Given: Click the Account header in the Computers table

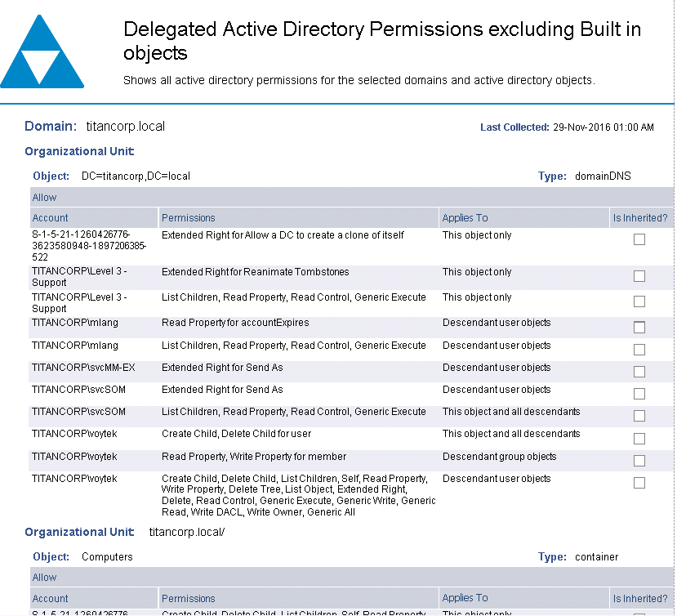Looking at the screenshot, I should tap(51, 599).
